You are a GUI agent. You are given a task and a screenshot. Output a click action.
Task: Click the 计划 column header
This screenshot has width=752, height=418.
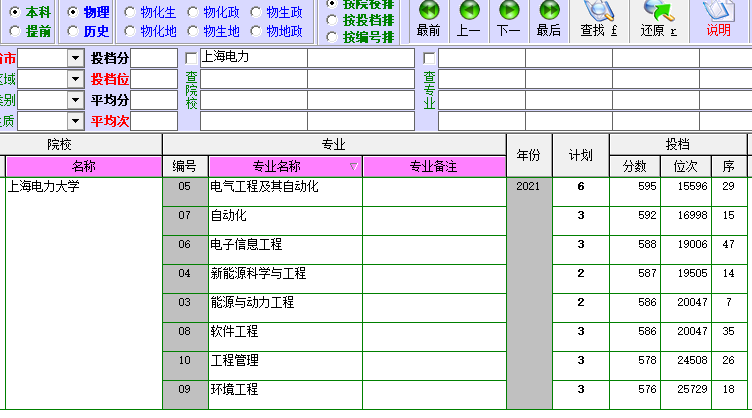580,155
